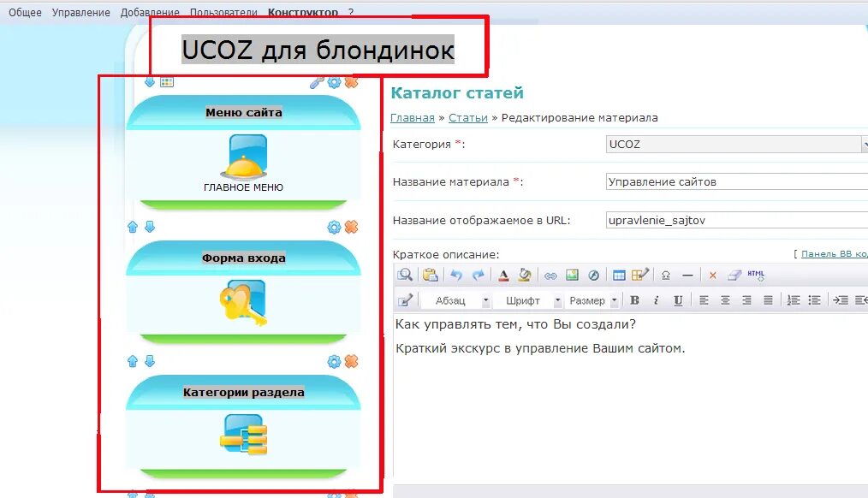Click the wrench icon above Меню сайта block
The width and height of the screenshot is (868, 498).
[316, 82]
